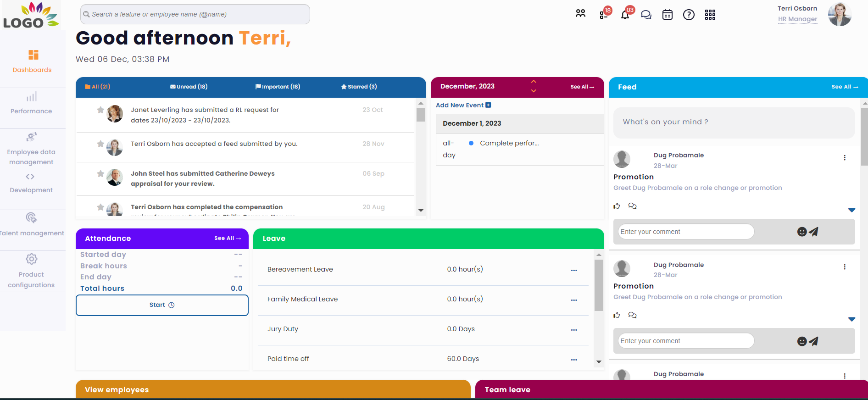868x400 pixels.
Task: Star the 'accepted a feed' notification
Action: (x=100, y=144)
